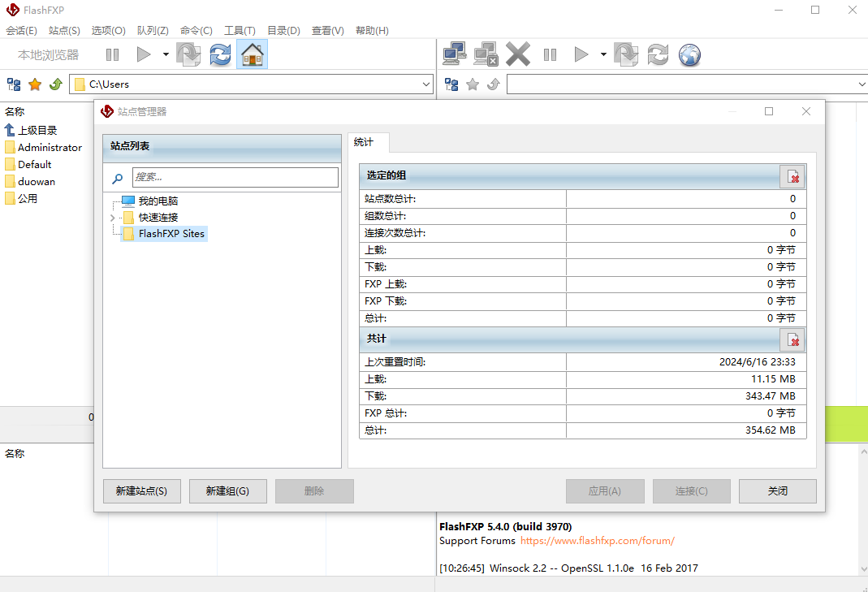Select 快速连接 folder in the site tree
868x592 pixels.
click(158, 218)
